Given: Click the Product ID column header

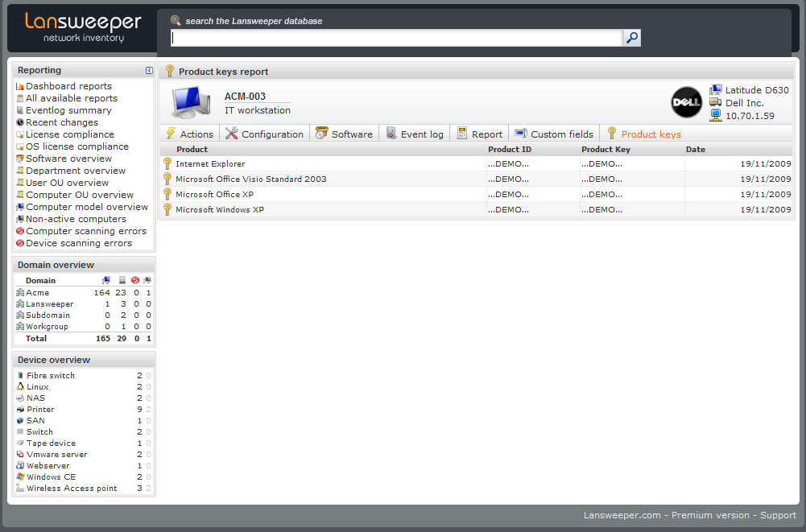Looking at the screenshot, I should pos(510,149).
